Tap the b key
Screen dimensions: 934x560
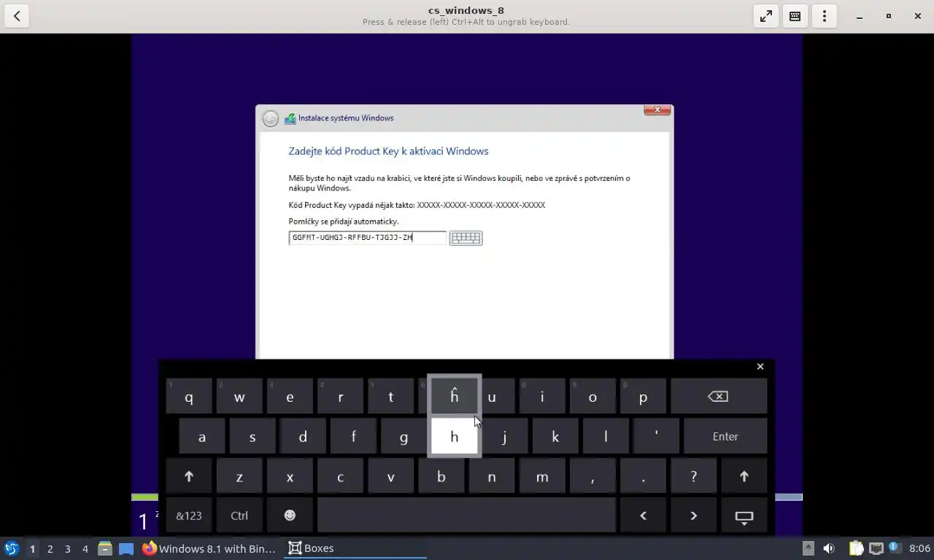point(441,476)
